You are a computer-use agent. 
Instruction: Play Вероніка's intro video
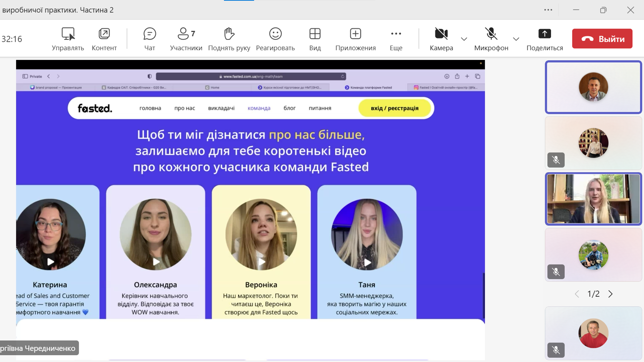pos(262,262)
